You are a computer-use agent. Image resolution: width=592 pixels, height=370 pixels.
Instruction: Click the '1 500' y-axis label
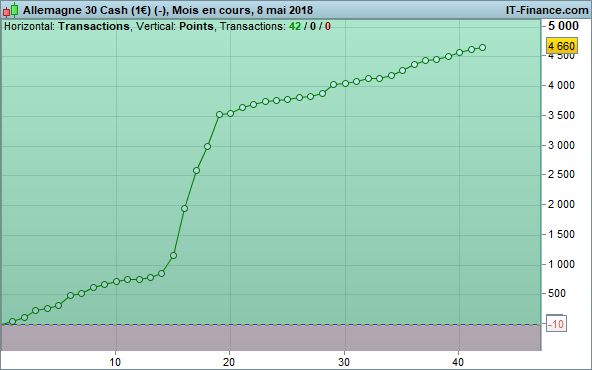561,234
